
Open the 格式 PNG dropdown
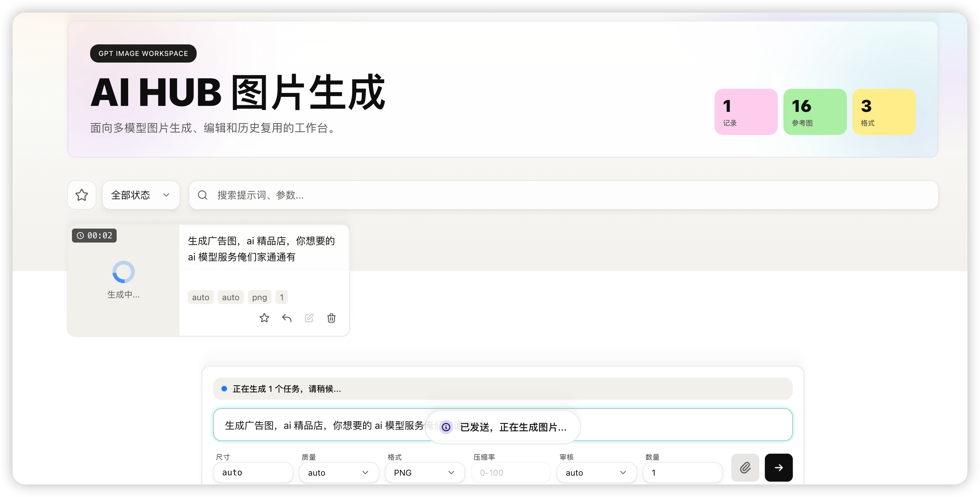425,472
